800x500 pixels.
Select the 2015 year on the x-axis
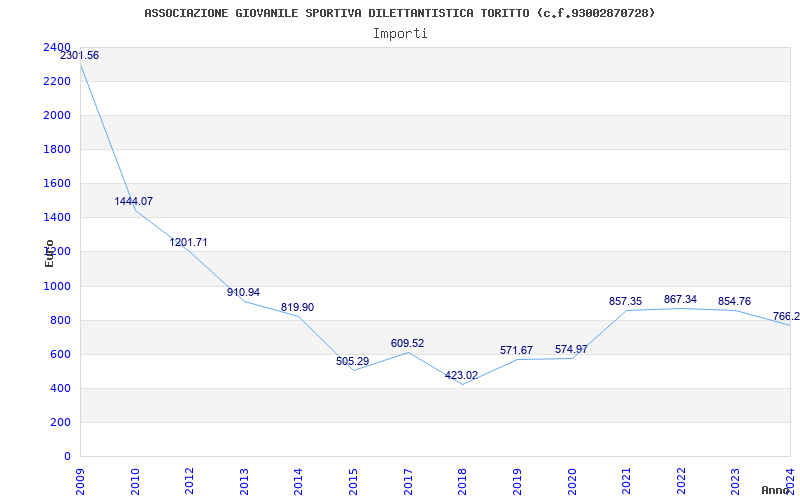[x=353, y=480]
